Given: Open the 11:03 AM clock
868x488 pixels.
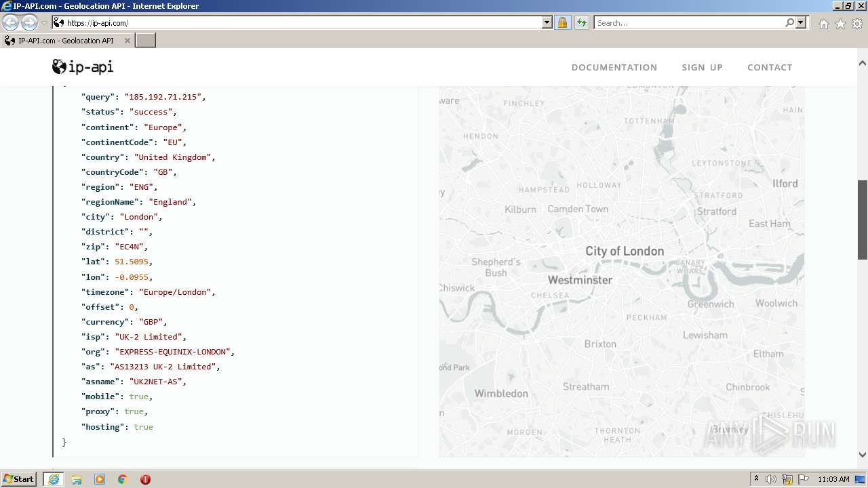Looking at the screenshot, I should coord(833,479).
